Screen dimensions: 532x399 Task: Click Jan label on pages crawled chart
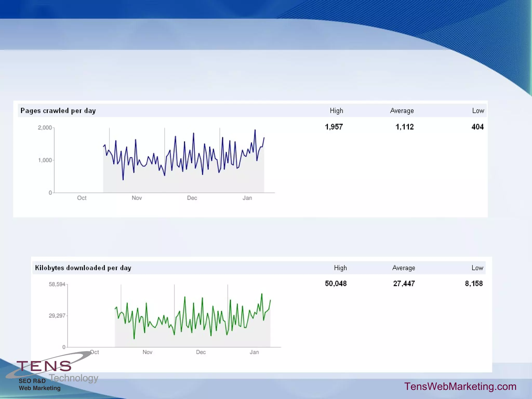(x=247, y=198)
